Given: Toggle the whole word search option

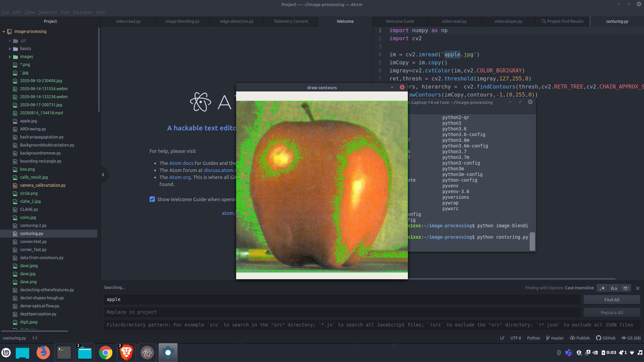Looking at the screenshot, I should [626, 288].
